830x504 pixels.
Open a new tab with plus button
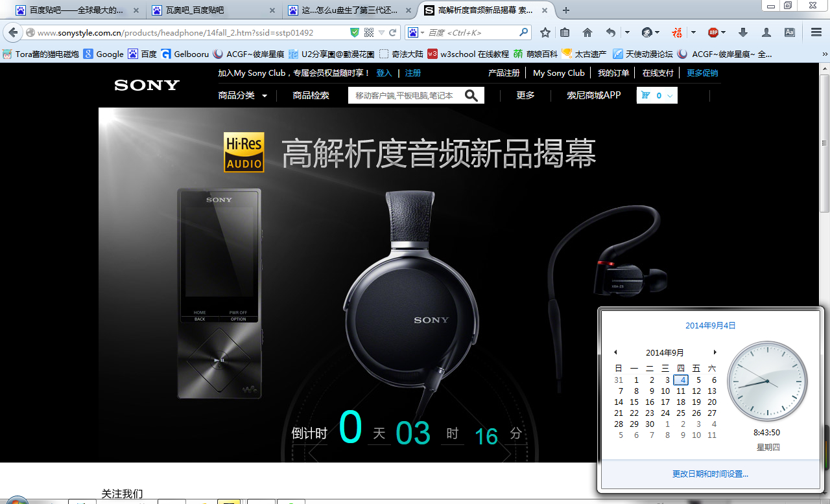[566, 10]
